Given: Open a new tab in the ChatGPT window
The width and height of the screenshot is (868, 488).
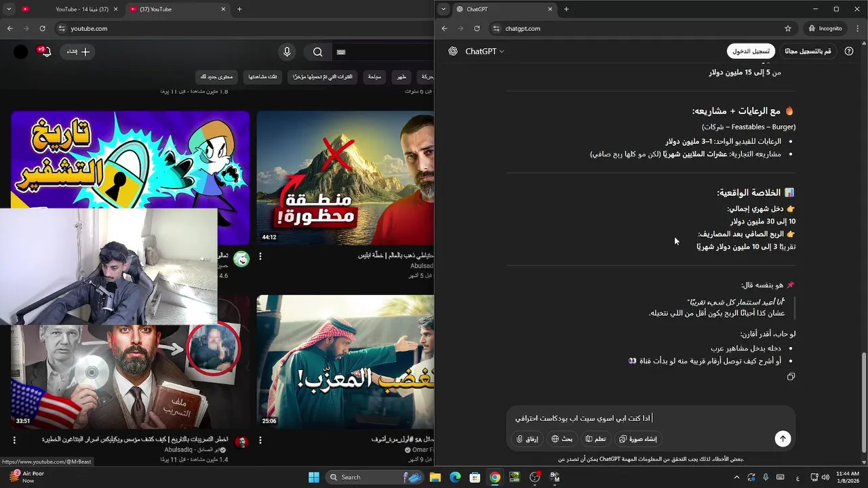Looking at the screenshot, I should (x=566, y=9).
